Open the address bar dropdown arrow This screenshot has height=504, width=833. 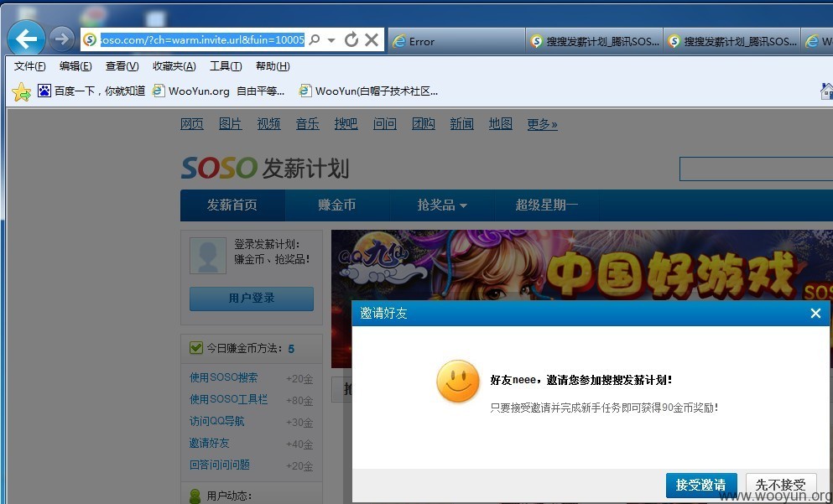tap(331, 40)
